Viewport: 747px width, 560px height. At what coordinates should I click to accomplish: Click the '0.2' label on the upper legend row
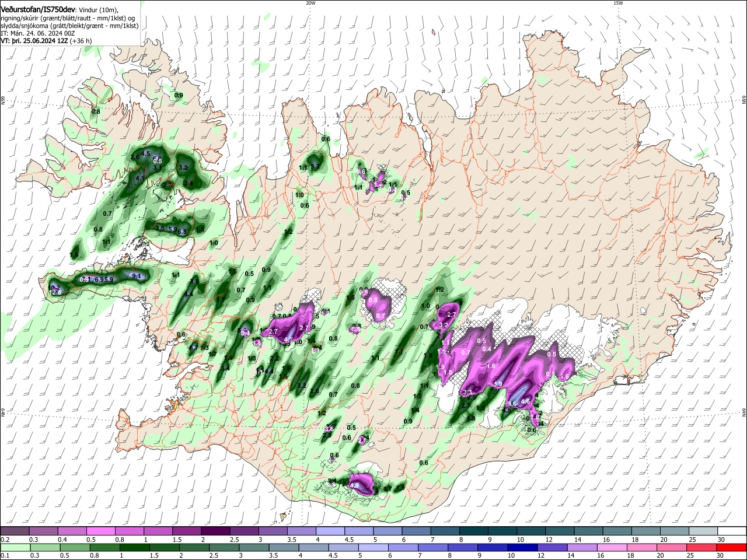(5, 540)
